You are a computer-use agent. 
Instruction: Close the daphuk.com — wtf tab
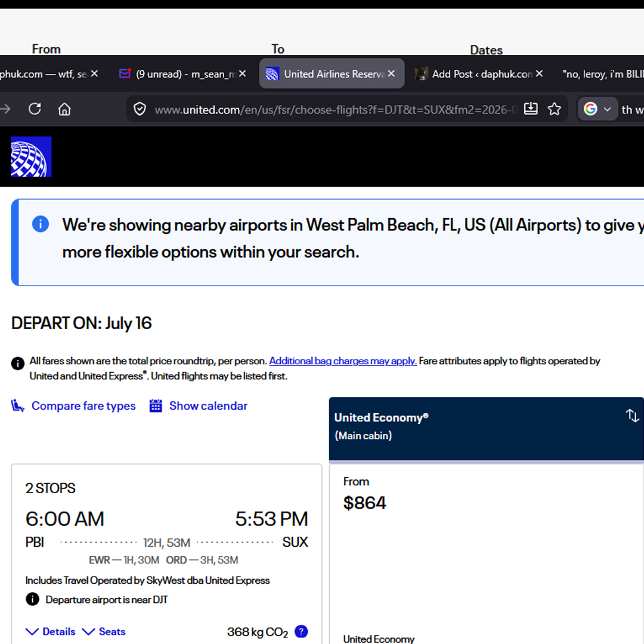point(94,73)
